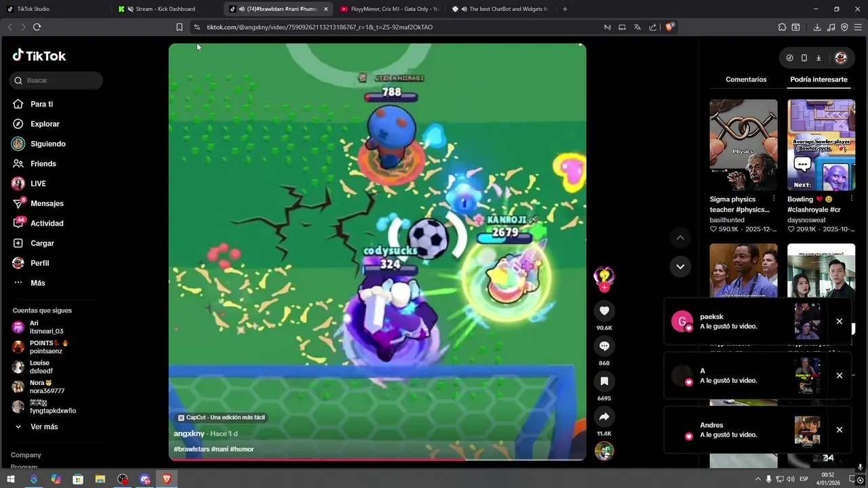
Task: Seek on the video progress bar
Action: (377, 460)
